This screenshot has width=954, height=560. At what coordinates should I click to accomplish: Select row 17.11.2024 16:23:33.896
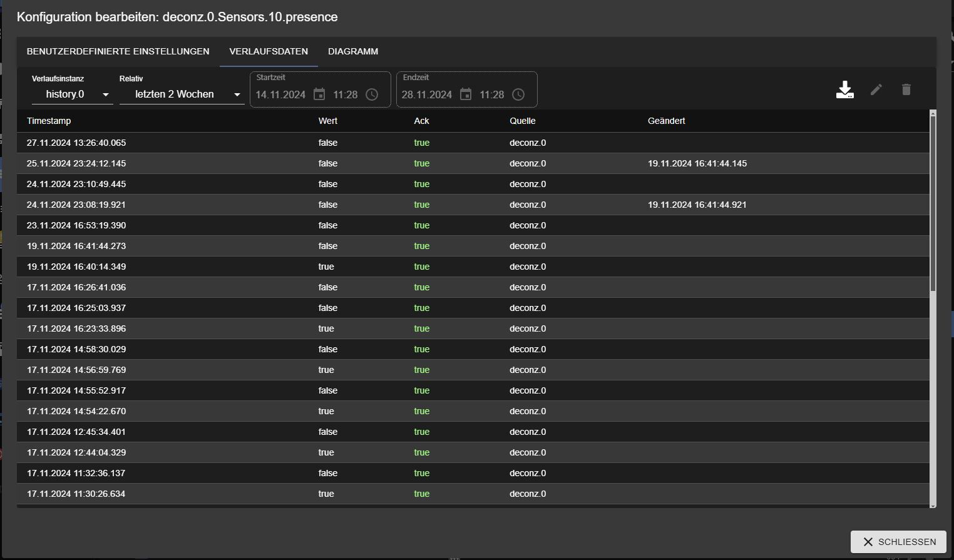(x=473, y=328)
